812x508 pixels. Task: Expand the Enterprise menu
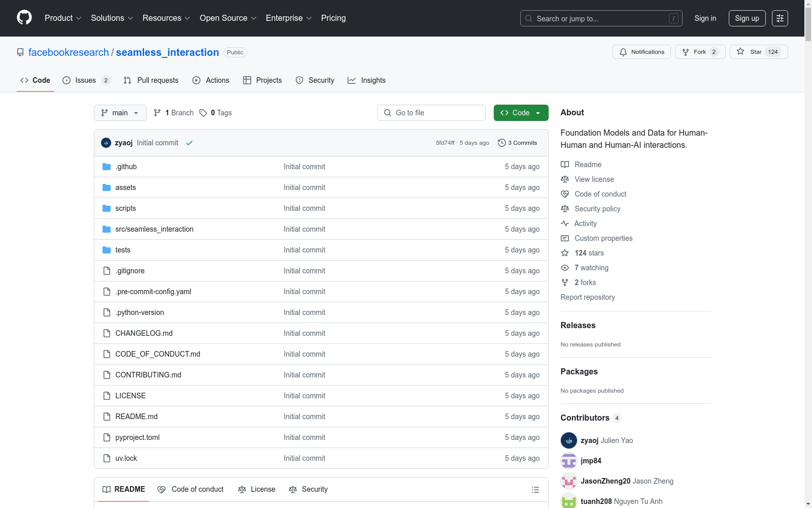[x=288, y=18]
